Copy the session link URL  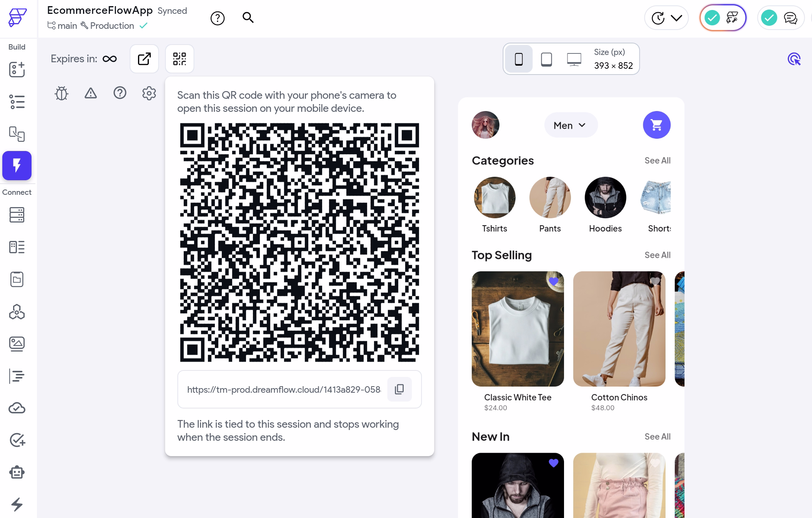tap(399, 389)
